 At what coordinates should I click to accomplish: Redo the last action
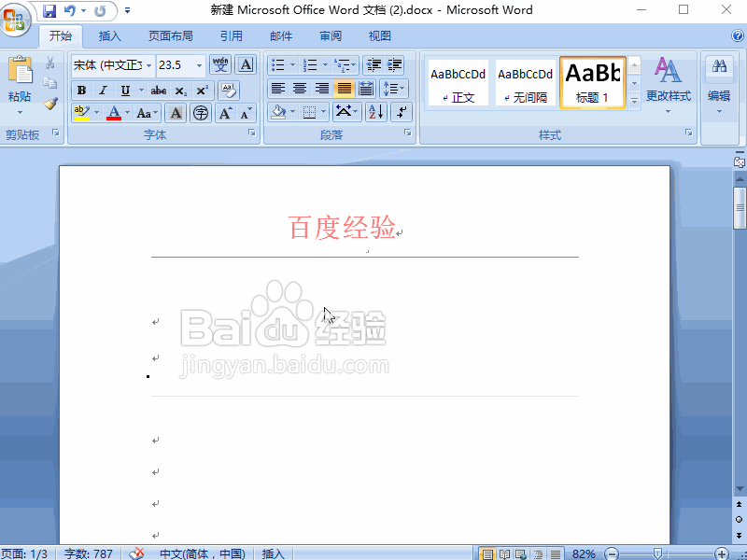pos(100,10)
